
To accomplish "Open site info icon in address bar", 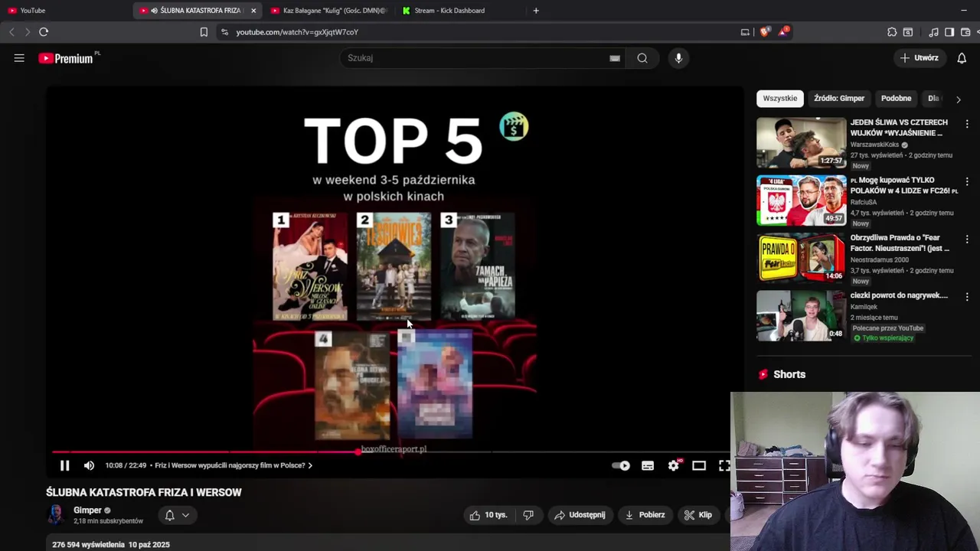I will coord(224,32).
